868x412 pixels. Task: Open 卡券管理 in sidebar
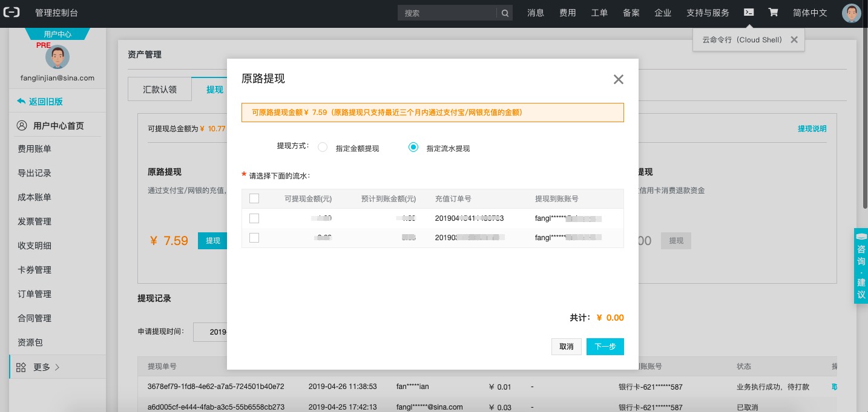[x=35, y=270]
